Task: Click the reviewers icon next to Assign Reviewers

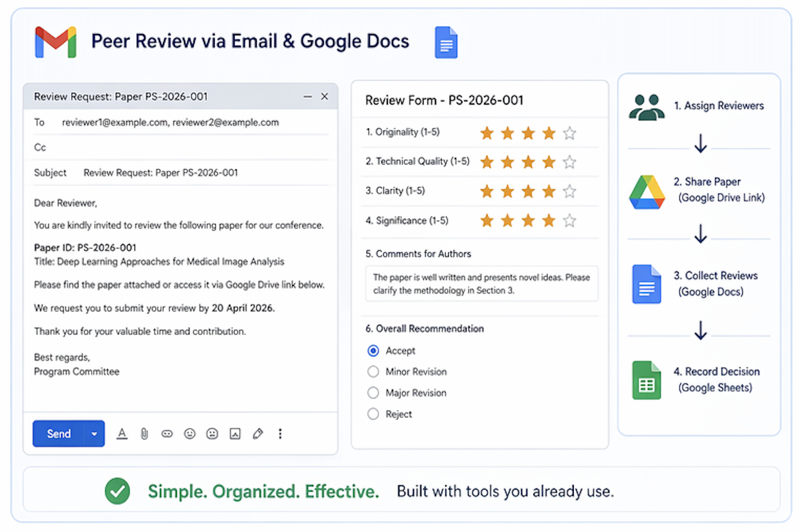Action: [x=647, y=107]
